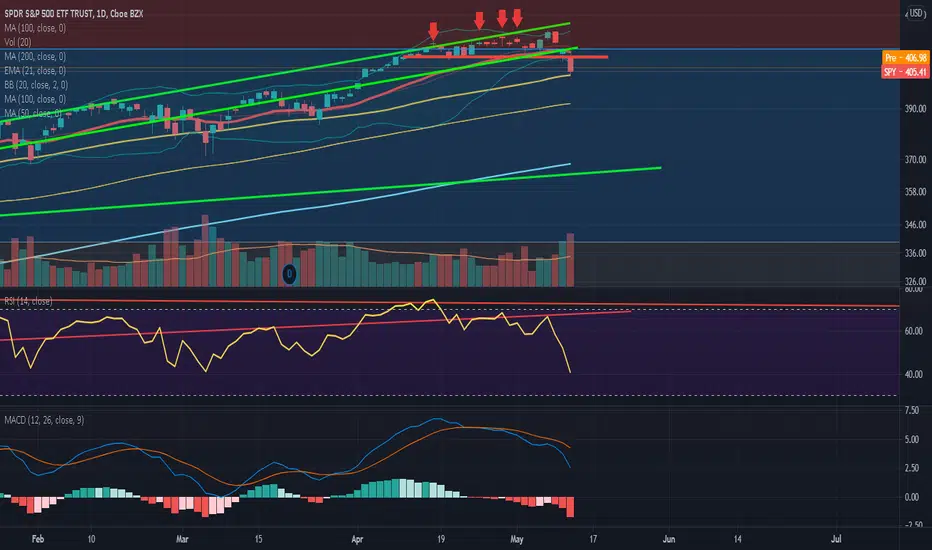Click the MACD 2.50 scale value
Image resolution: width=932 pixels, height=550 pixels.
pyautogui.click(x=912, y=468)
